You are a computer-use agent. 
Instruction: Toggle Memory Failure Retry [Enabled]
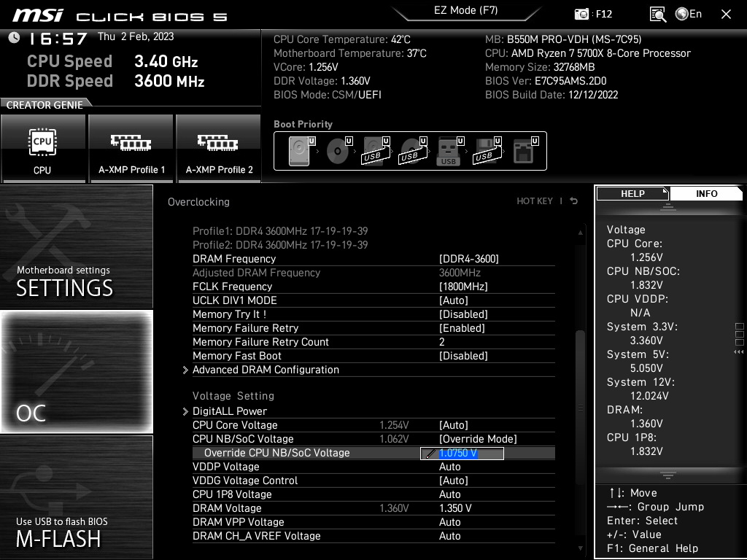tap(462, 328)
